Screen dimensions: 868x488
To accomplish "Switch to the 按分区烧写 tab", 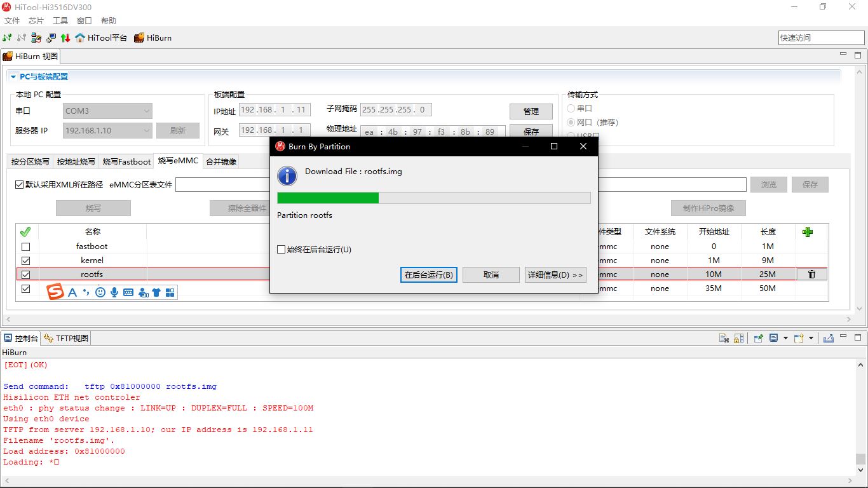I will click(31, 161).
